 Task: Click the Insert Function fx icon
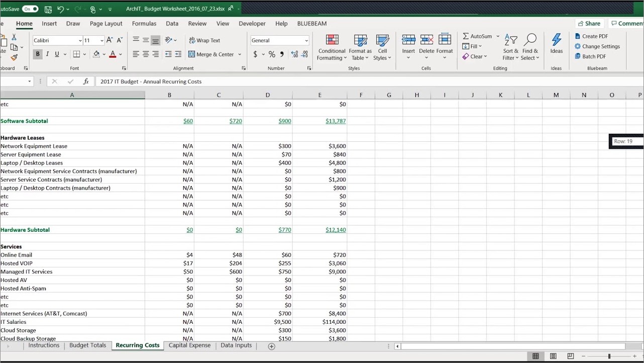click(x=86, y=81)
